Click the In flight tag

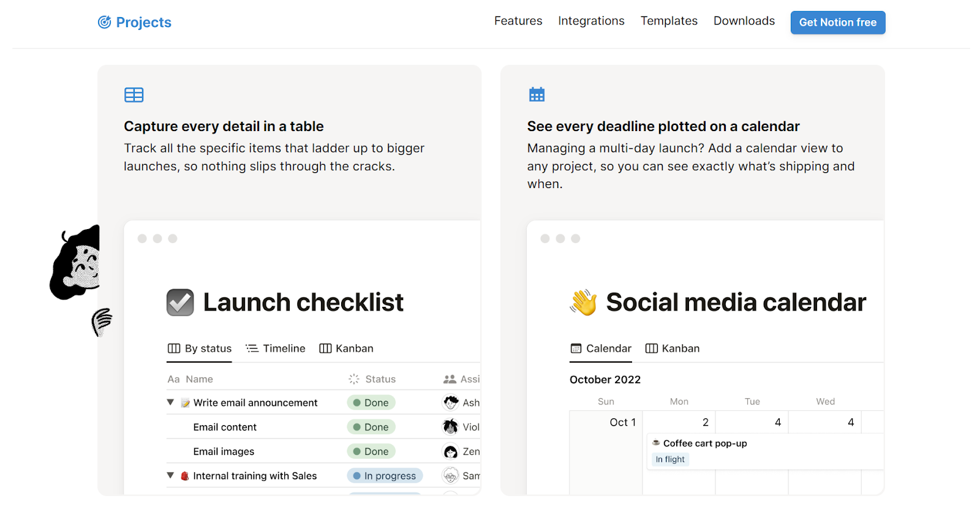[670, 459]
